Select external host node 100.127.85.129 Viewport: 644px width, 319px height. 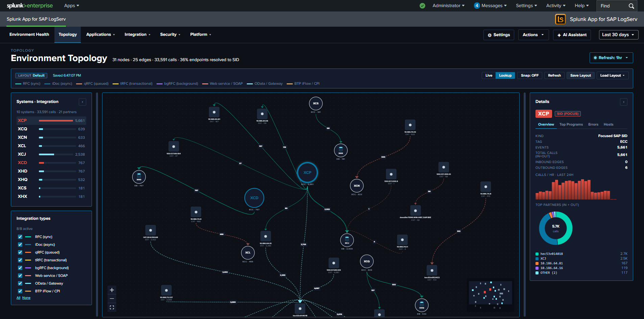click(334, 263)
